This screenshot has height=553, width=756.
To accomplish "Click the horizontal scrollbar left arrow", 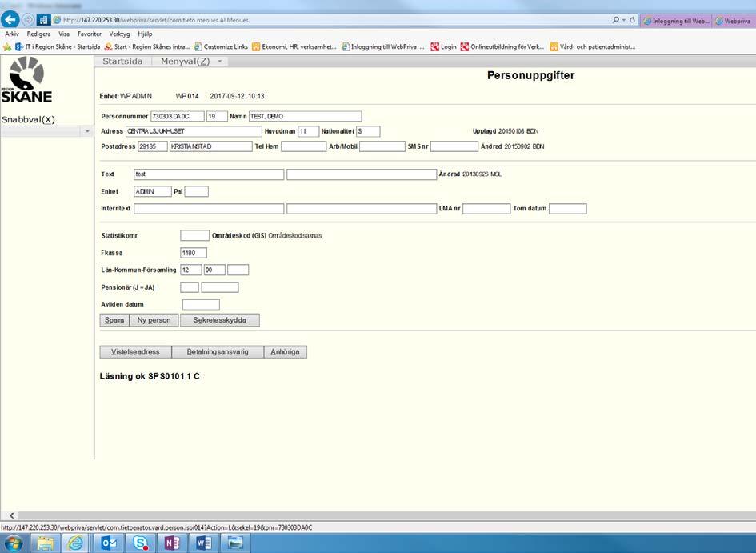I will pos(11,515).
